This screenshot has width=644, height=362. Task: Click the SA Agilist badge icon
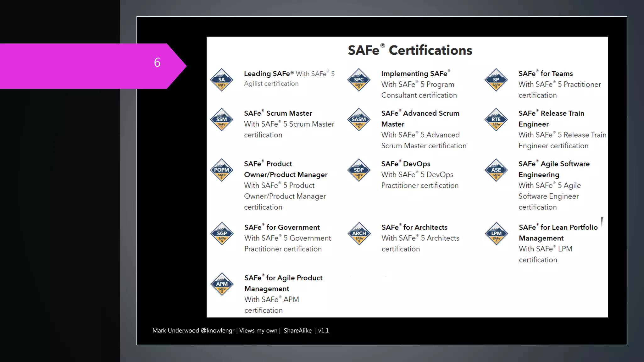coord(222,80)
